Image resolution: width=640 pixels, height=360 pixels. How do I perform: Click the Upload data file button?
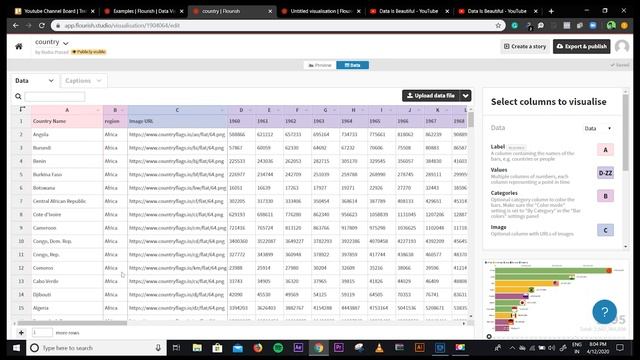click(x=431, y=96)
